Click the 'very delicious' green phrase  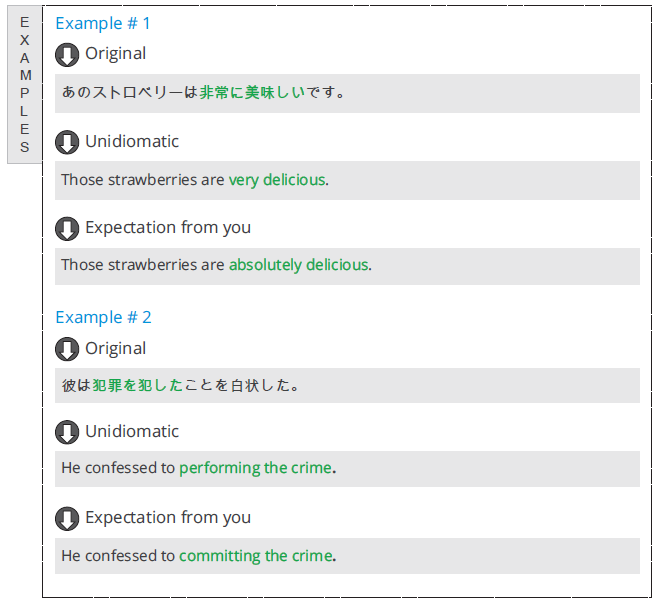pos(277,180)
